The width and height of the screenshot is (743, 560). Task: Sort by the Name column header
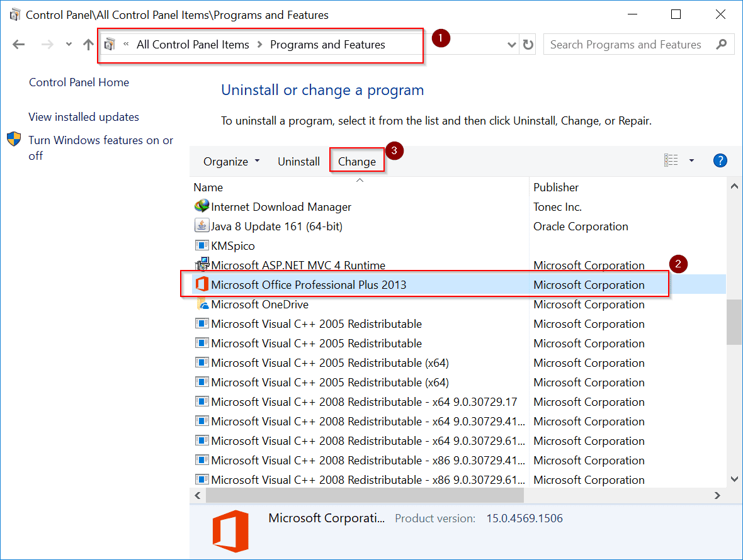(208, 188)
